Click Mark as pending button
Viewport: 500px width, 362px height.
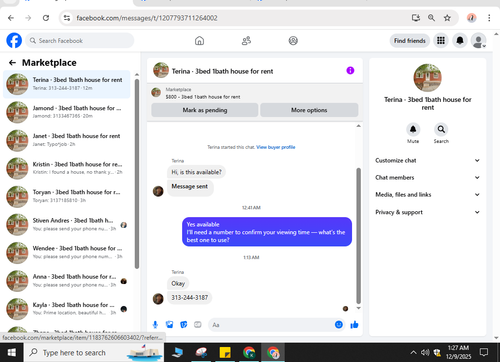point(205,110)
